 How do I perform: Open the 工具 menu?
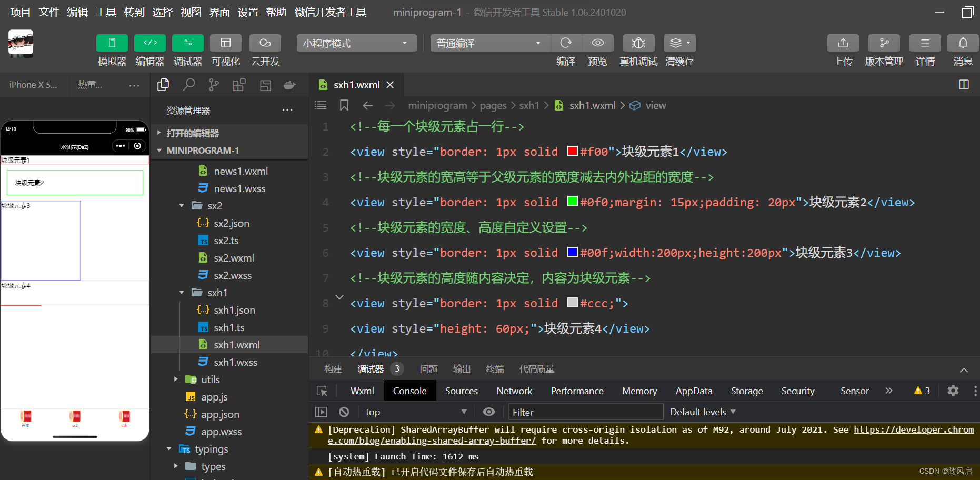tap(106, 12)
